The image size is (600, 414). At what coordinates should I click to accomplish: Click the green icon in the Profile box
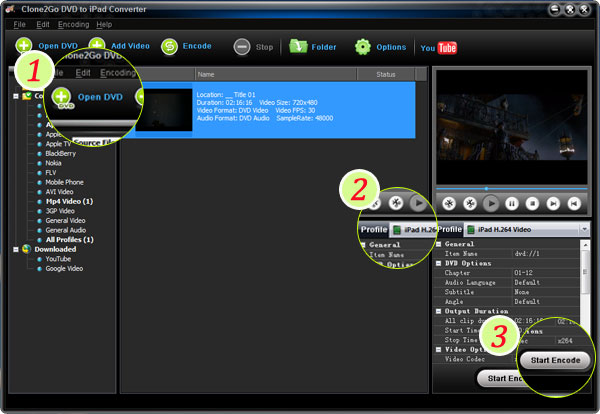point(471,230)
